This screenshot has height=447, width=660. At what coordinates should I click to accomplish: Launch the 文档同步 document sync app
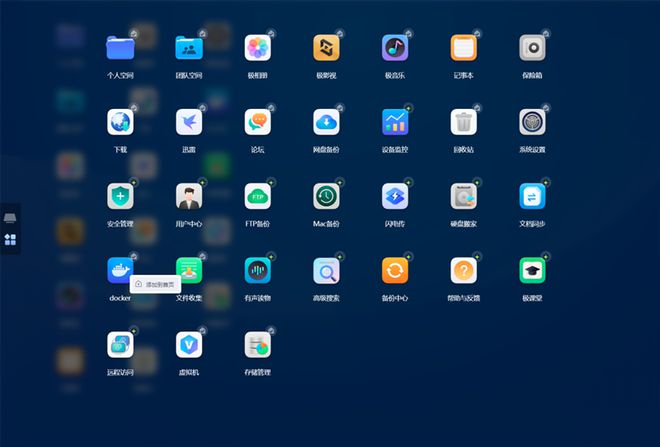tap(532, 196)
